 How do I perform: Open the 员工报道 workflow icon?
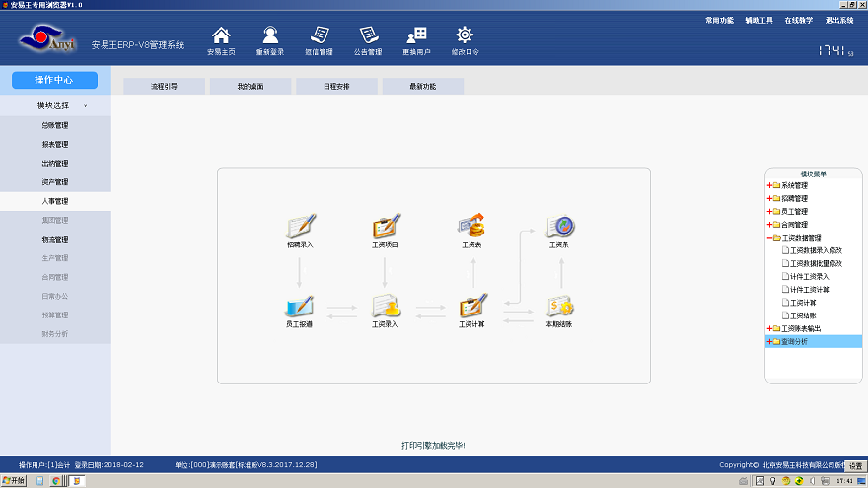pyautogui.click(x=300, y=306)
